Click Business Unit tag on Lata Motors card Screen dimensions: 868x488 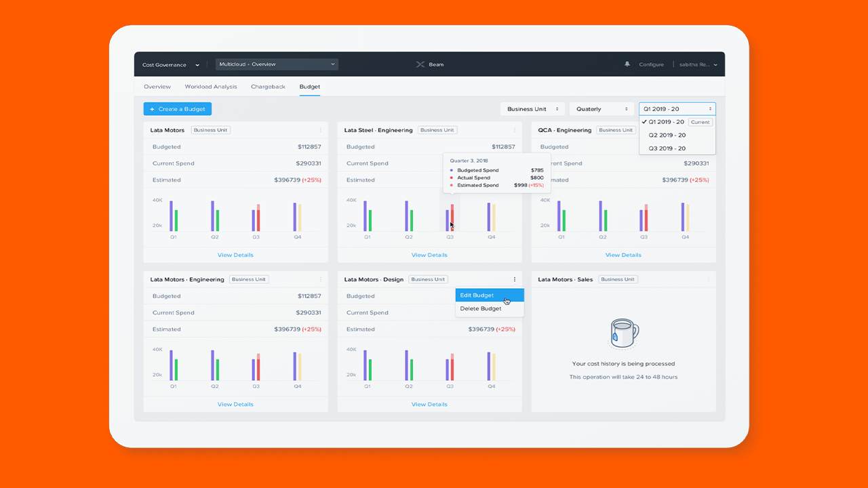pyautogui.click(x=210, y=130)
